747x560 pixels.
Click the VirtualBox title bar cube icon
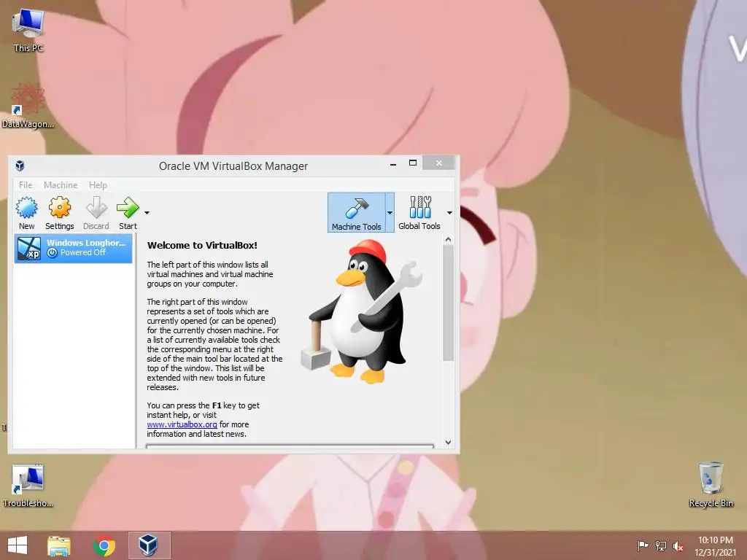click(x=20, y=166)
